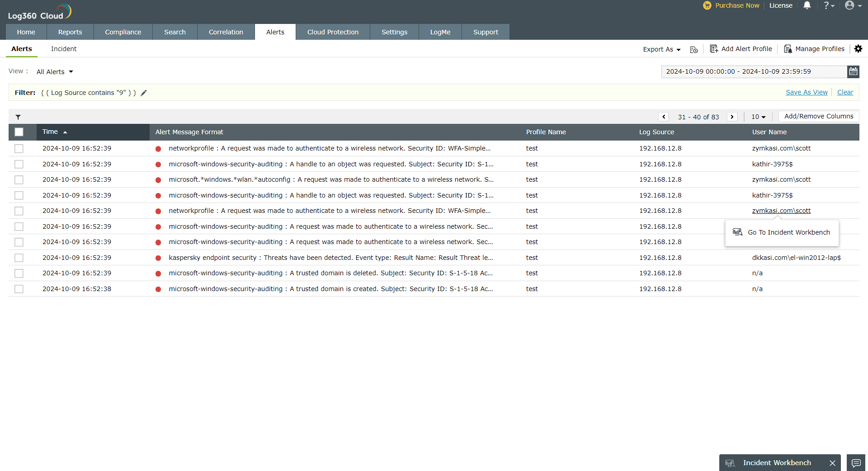Open the alerts settings gear icon
Viewport: 868px width, 471px height.
pyautogui.click(x=859, y=49)
